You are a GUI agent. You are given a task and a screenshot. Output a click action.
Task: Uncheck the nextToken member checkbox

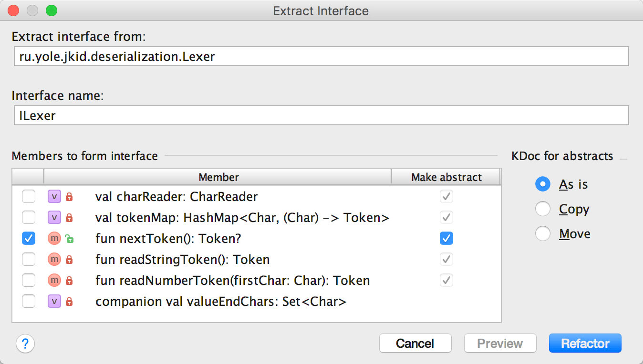point(29,238)
